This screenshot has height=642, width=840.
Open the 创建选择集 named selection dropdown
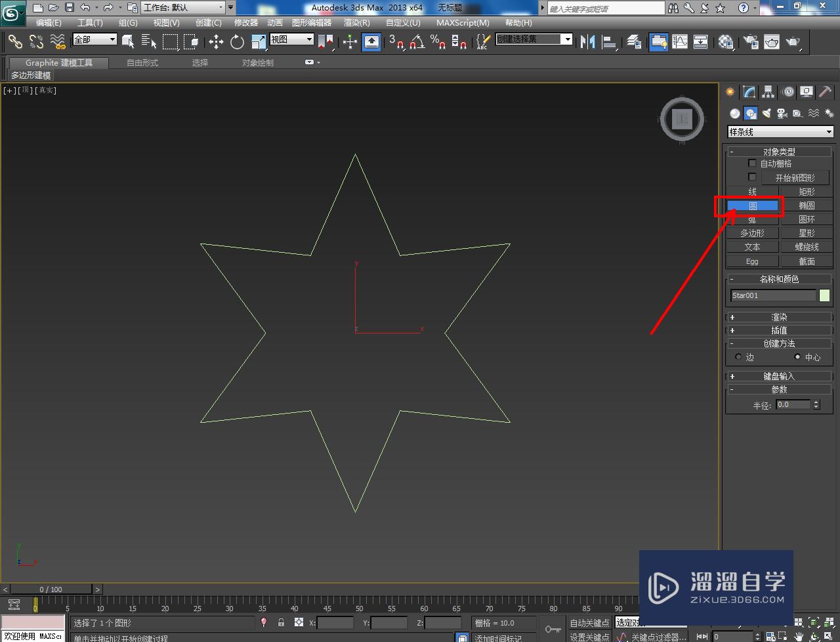534,39
